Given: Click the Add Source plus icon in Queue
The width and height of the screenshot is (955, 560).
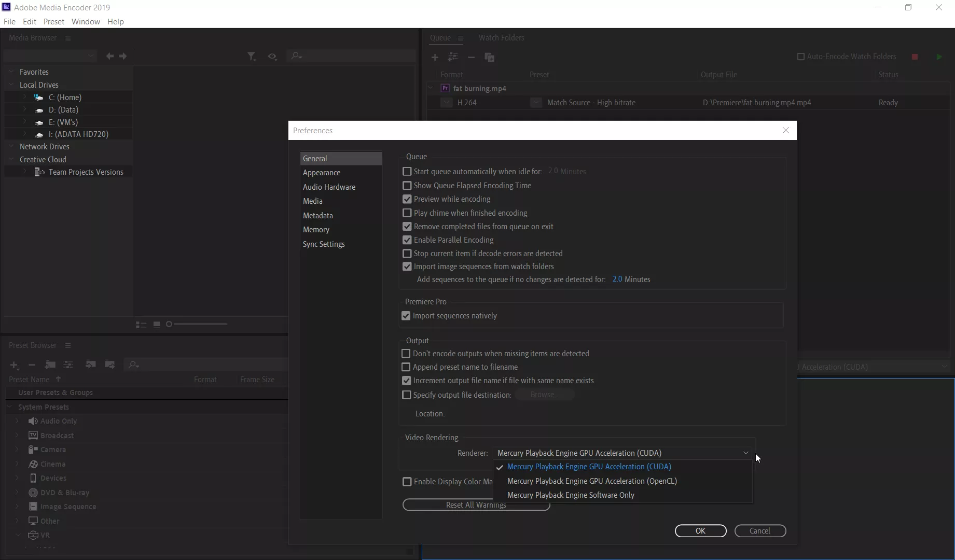Looking at the screenshot, I should (435, 57).
